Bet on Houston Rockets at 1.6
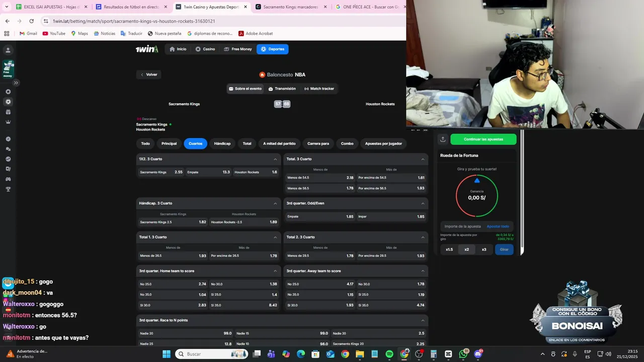The width and height of the screenshot is (644, 362). (256, 172)
